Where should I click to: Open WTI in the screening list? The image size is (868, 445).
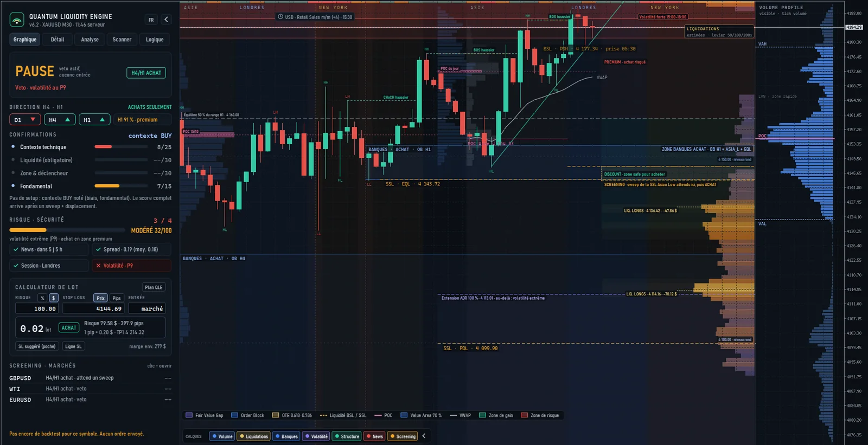[91, 389]
